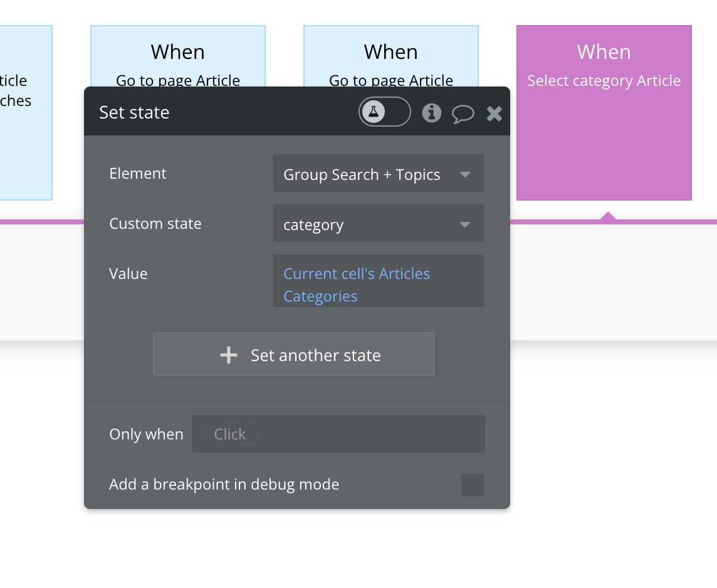Click the empty actions area below the purple event

[613, 282]
